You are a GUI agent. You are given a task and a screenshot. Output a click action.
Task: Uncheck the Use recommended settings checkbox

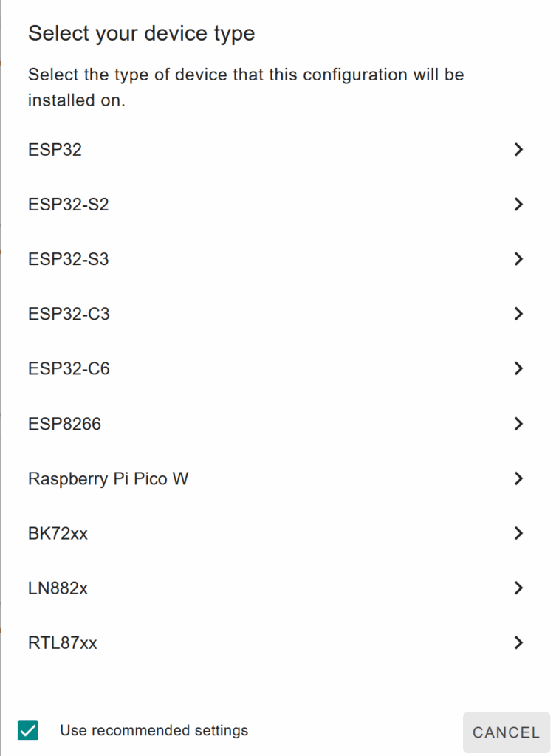28,731
